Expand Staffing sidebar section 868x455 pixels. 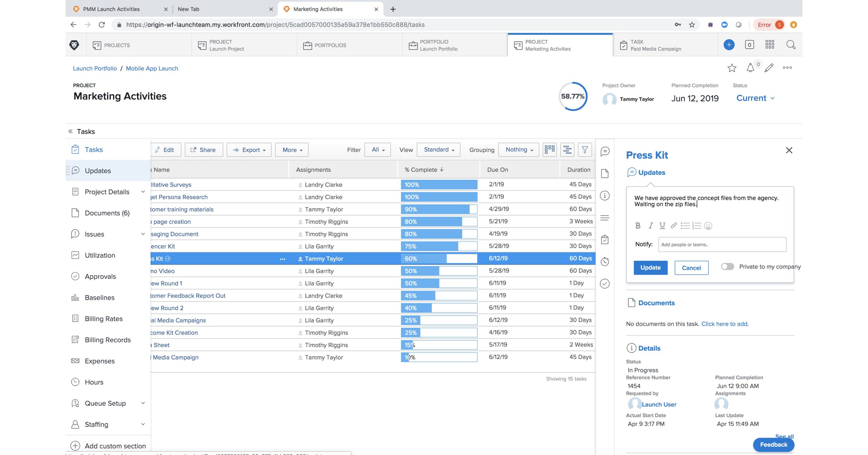coord(143,424)
